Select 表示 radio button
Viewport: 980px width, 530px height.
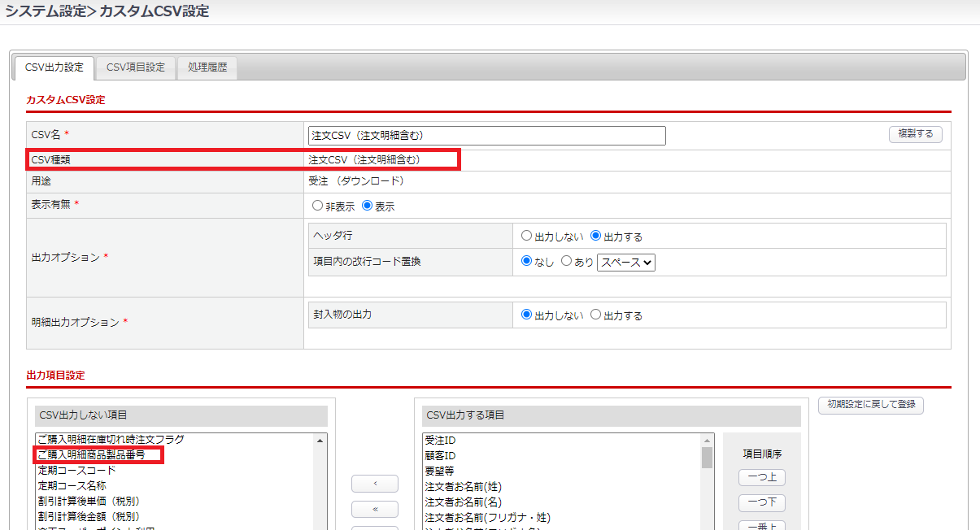pos(367,206)
